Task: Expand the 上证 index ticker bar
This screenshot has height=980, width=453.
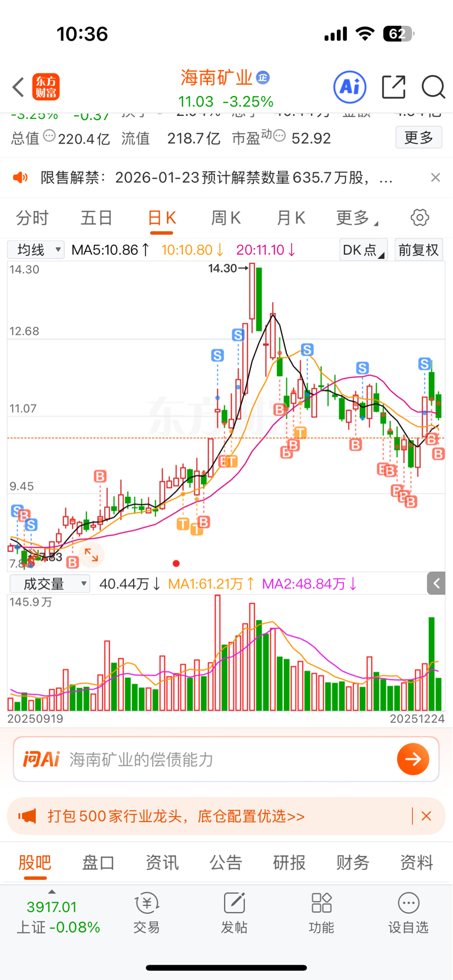Action: coord(58,913)
